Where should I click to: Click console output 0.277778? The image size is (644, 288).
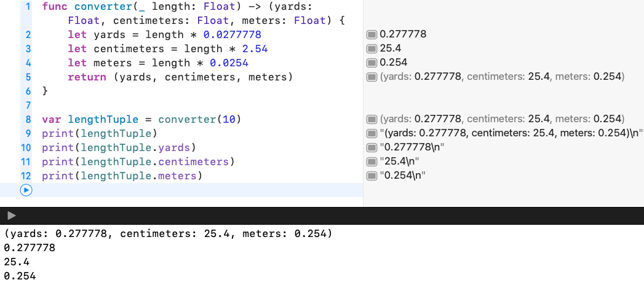(x=29, y=248)
